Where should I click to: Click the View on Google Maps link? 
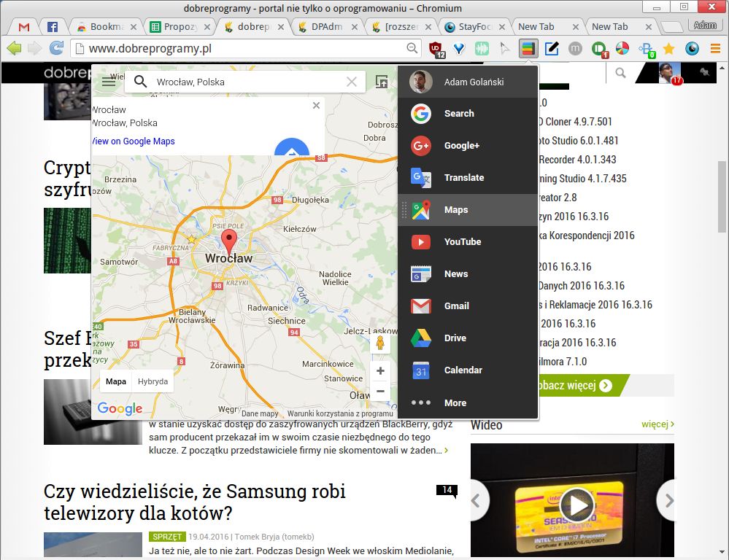pos(133,141)
